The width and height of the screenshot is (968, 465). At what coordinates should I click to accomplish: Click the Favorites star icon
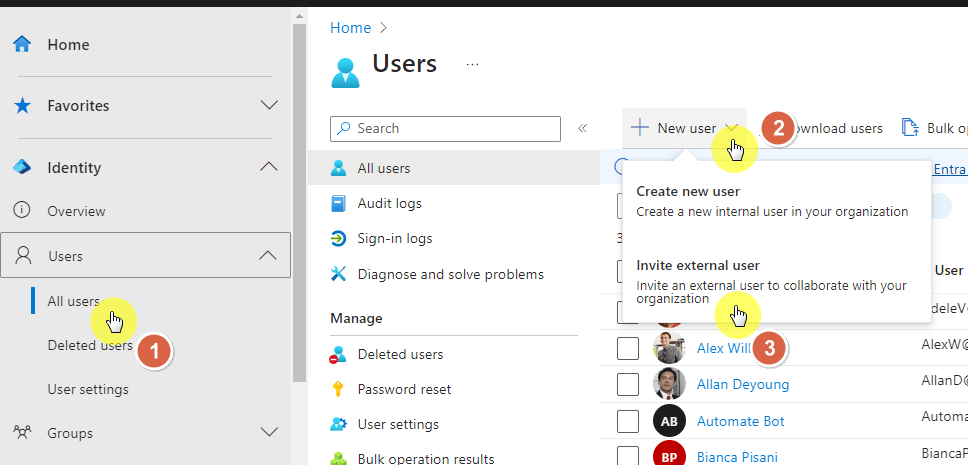pyautogui.click(x=22, y=106)
